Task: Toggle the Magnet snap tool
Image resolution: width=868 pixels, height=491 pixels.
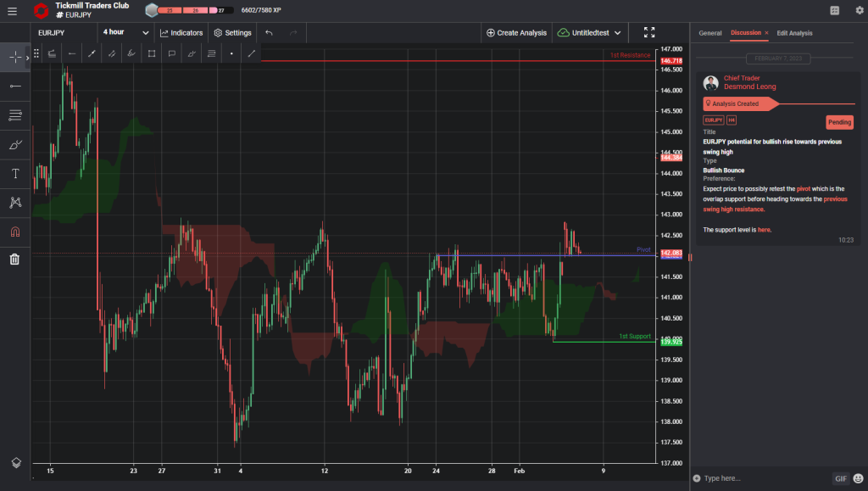Action: click(x=14, y=231)
